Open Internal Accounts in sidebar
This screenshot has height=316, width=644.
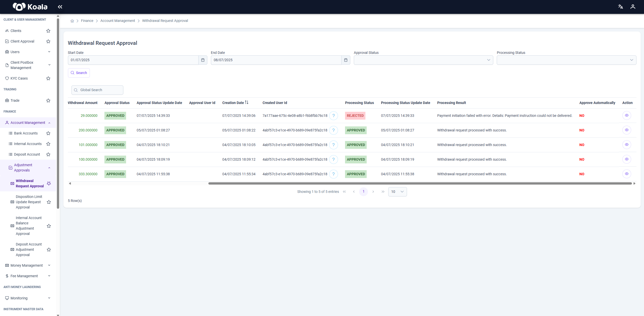[x=28, y=144]
